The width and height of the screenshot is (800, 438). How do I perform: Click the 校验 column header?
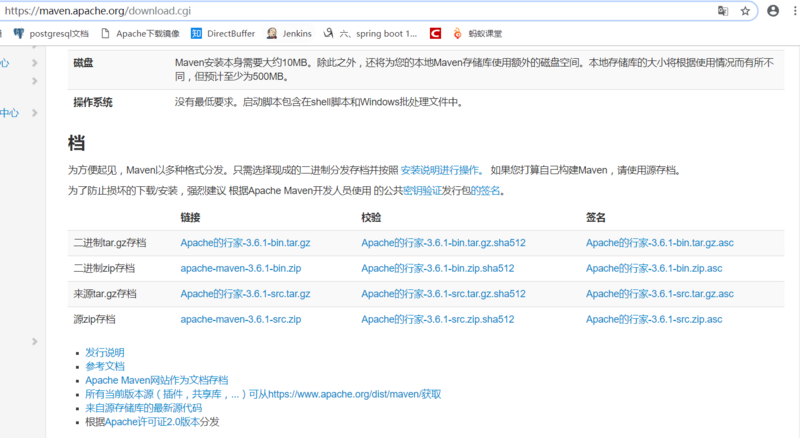pos(371,217)
